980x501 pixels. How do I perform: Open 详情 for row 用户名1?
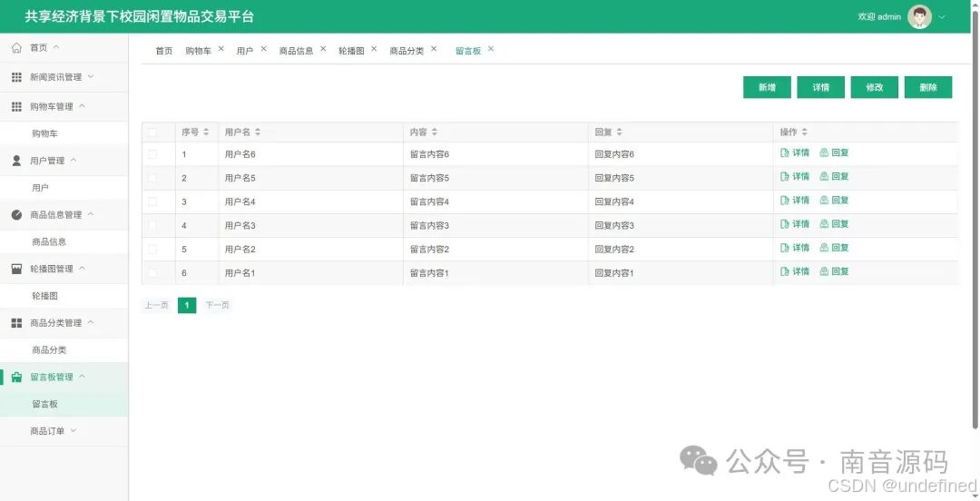[x=795, y=271]
